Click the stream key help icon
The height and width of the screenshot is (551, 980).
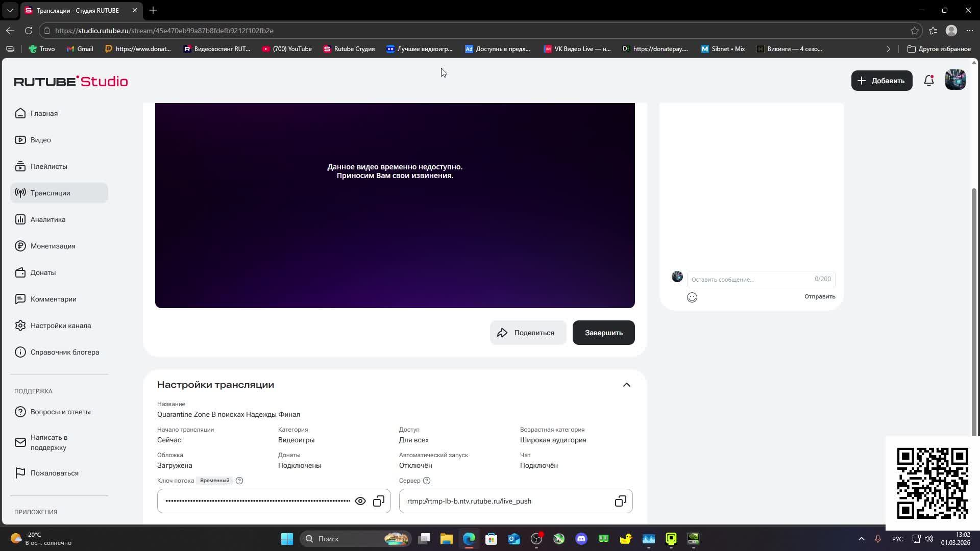[239, 481]
